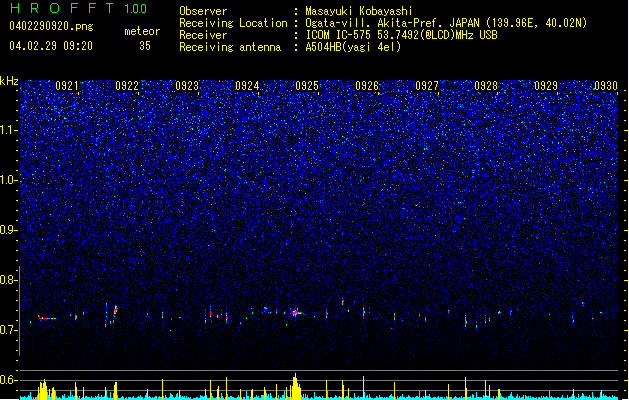Click the 0923 time marker
629x400 pixels.
pyautogui.click(x=187, y=86)
